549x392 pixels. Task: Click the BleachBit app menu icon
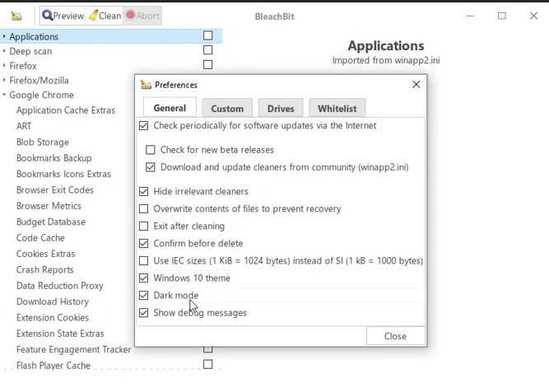click(16, 16)
